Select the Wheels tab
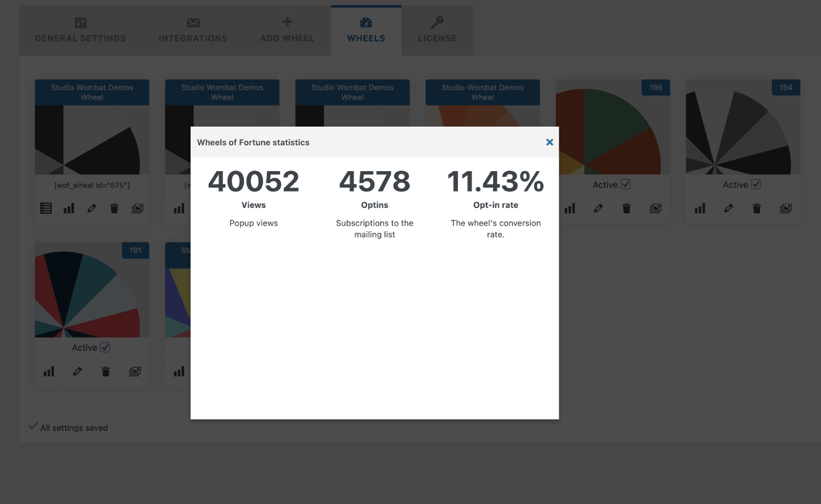Screen dimensions: 821x504 pyautogui.click(x=366, y=30)
